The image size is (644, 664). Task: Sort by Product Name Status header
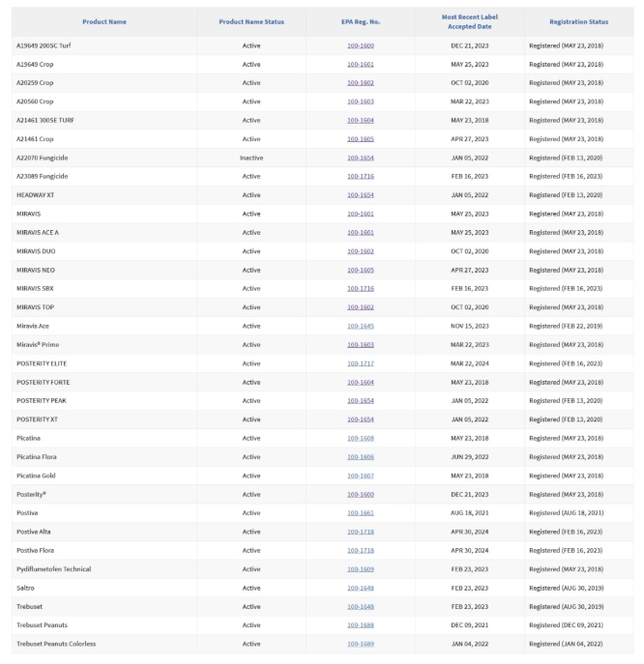pos(251,21)
